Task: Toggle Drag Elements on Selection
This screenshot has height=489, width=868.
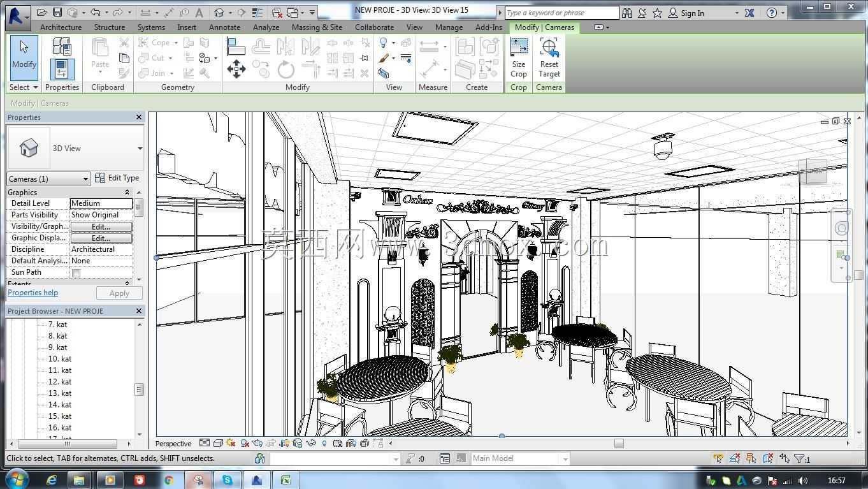Action: tap(784, 458)
